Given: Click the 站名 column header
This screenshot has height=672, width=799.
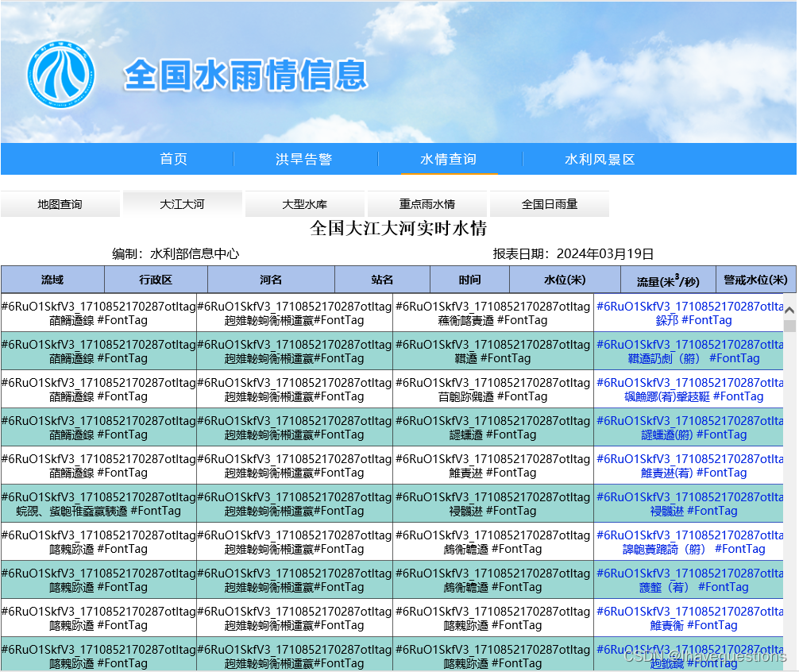Looking at the screenshot, I should click(x=382, y=280).
